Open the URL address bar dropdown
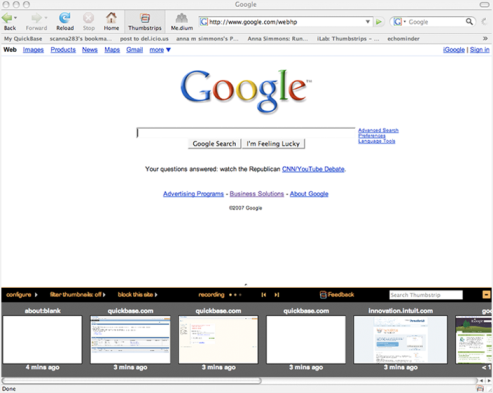493x393 pixels. (x=367, y=22)
